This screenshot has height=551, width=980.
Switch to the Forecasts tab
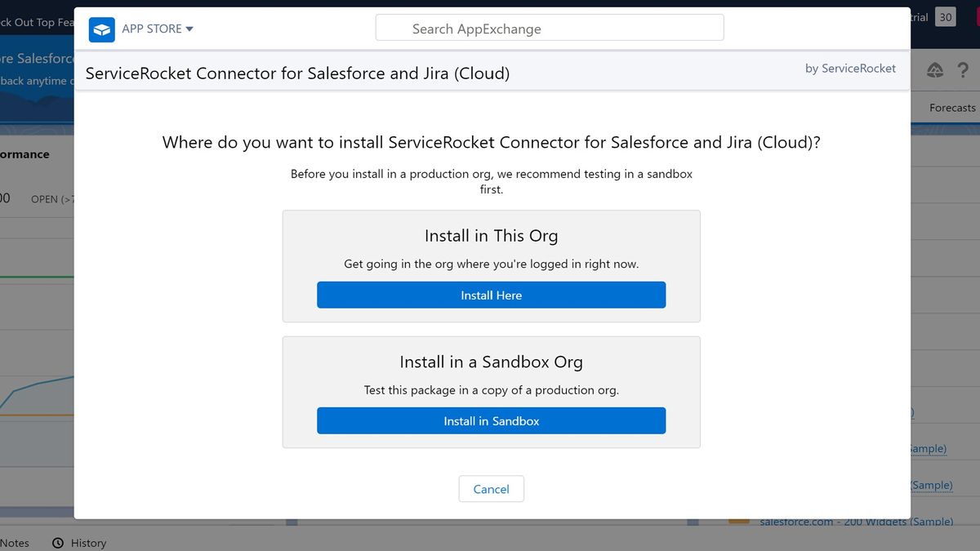952,107
